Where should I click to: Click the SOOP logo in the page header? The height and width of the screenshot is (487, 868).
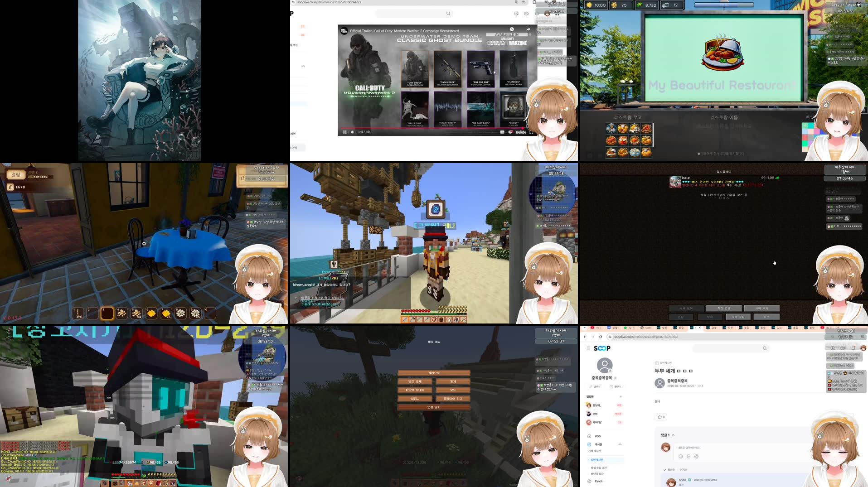601,348
